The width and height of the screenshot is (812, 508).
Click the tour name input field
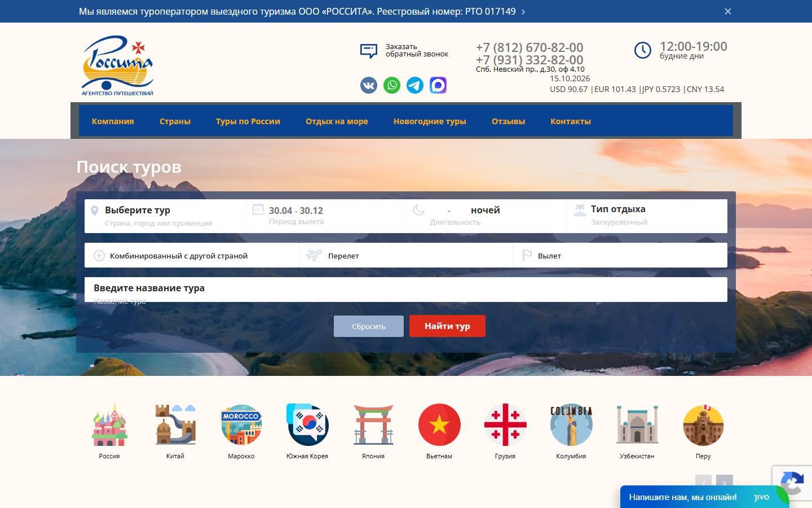[x=406, y=290]
